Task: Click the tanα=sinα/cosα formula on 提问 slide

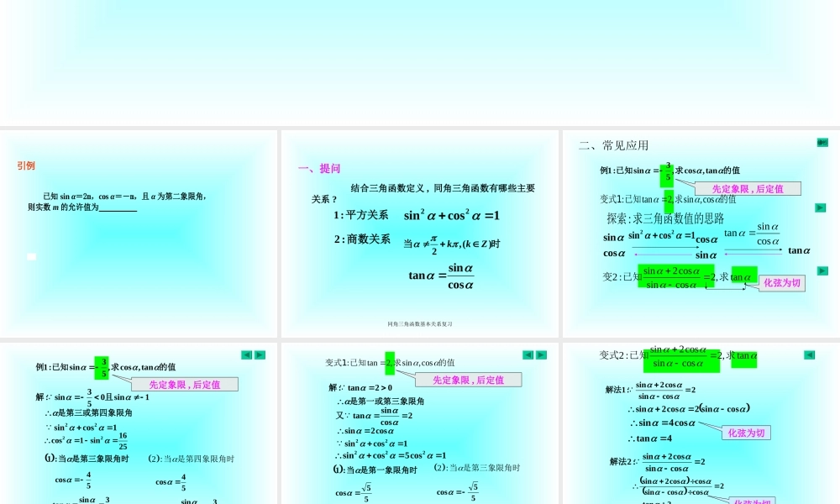Action: coord(441,276)
